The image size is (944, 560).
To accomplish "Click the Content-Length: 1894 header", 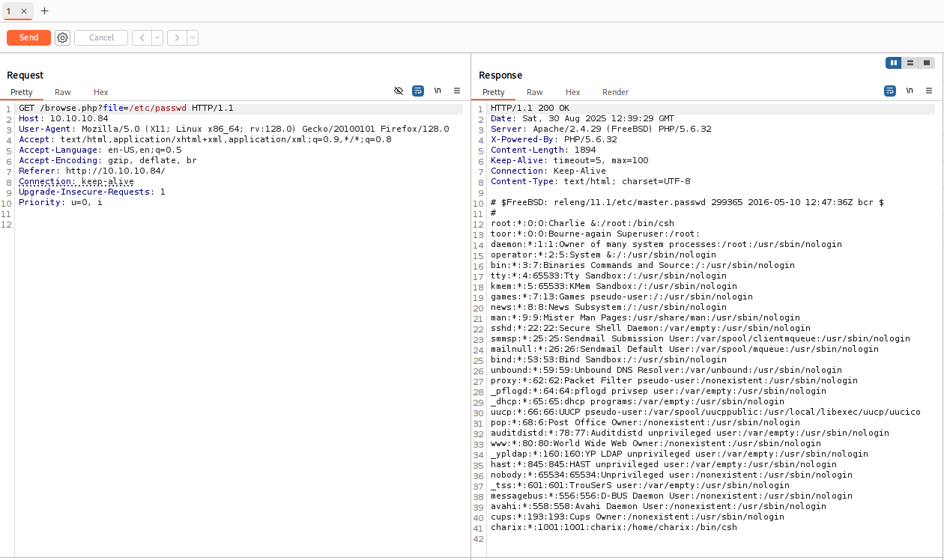I will 543,150.
